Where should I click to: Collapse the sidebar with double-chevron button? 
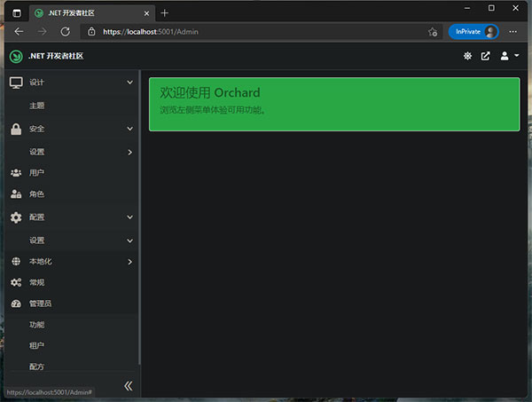point(129,386)
